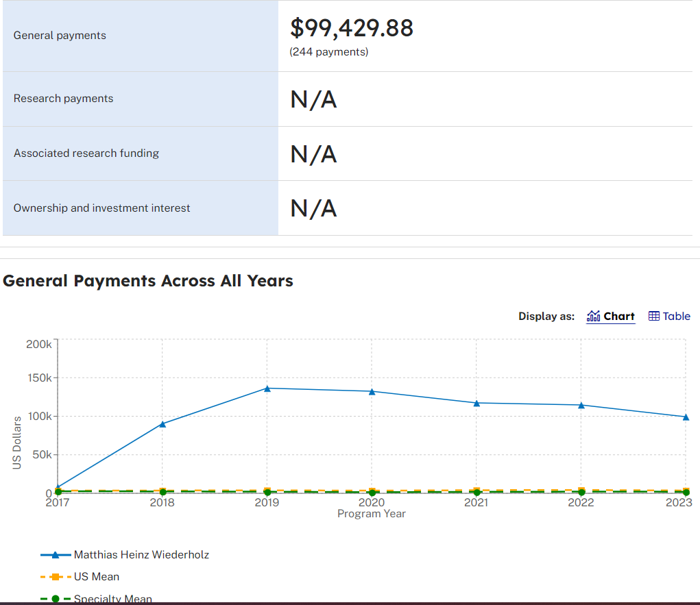Click the 2022 blue triangle data point
The width and height of the screenshot is (700, 605).
(x=581, y=405)
